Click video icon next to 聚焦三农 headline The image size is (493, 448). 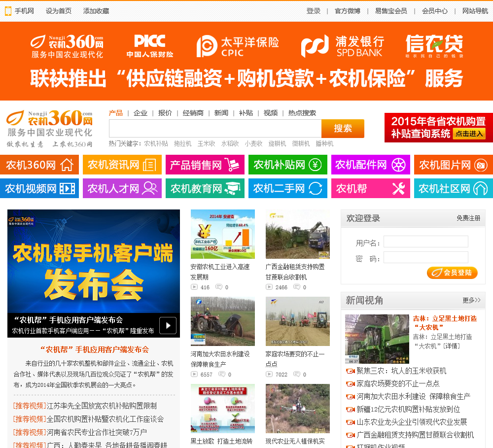(350, 371)
